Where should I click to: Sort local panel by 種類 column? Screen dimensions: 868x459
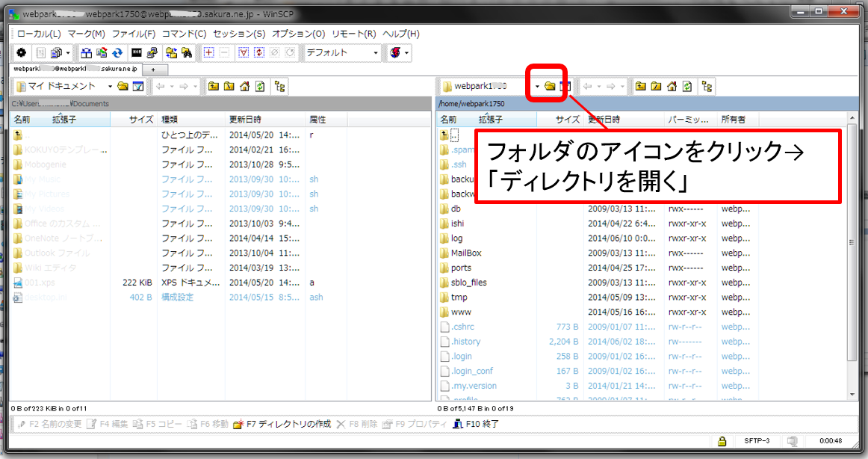coord(191,119)
